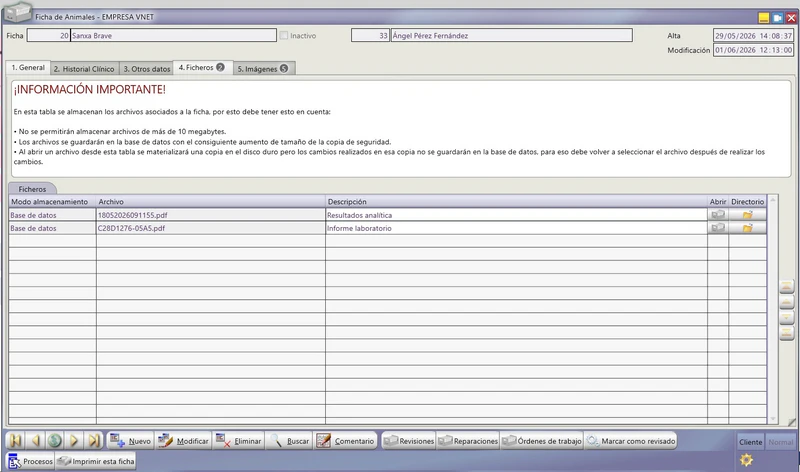
Task: Click the green refresh globe icon
Action: pyautogui.click(x=55, y=440)
